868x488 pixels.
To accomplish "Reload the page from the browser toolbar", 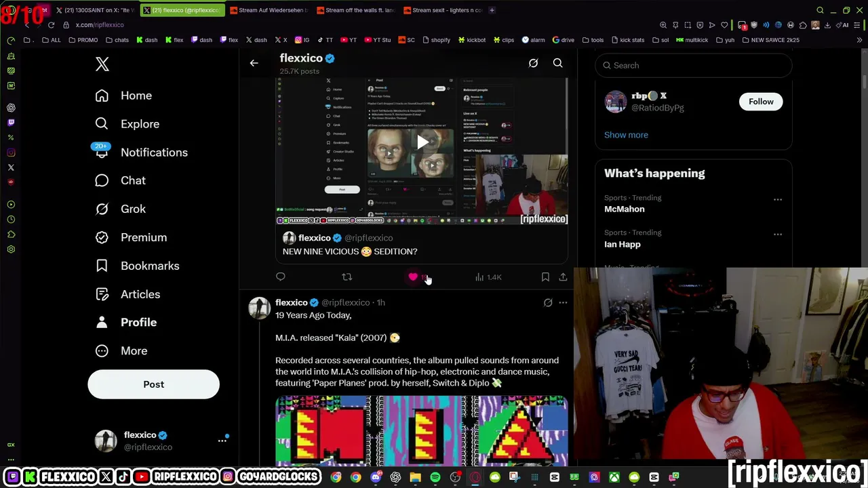I will click(51, 25).
